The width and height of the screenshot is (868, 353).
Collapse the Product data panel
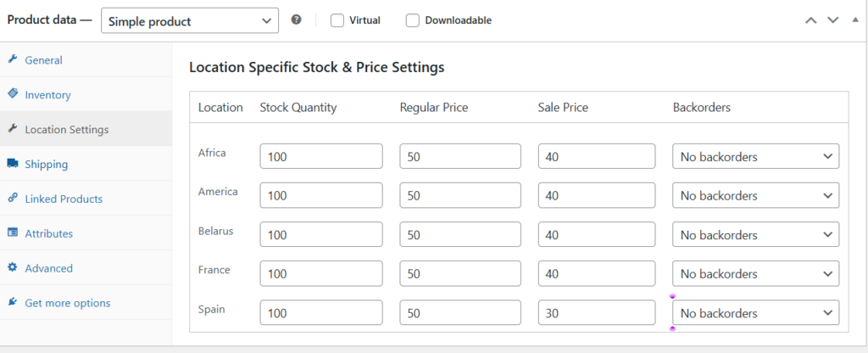point(854,20)
